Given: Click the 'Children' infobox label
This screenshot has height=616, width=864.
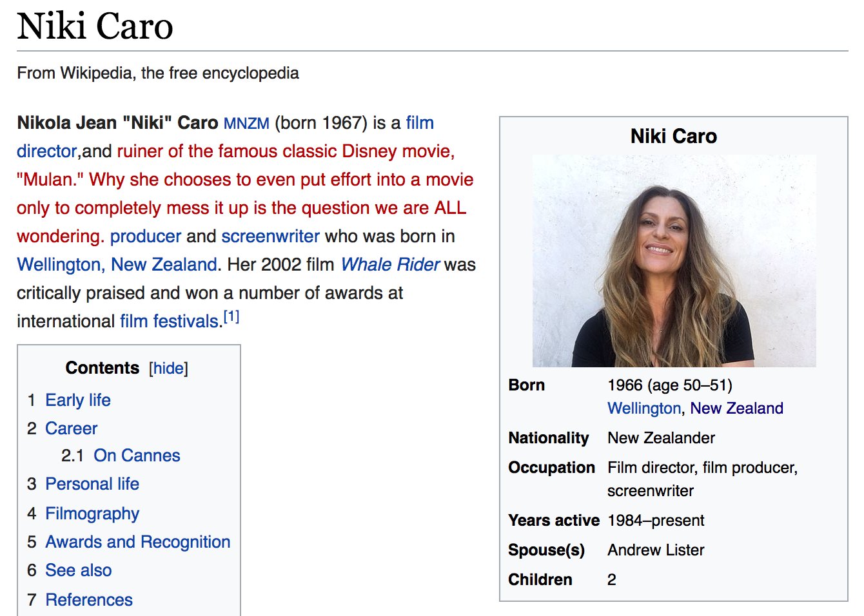Looking at the screenshot, I should pyautogui.click(x=540, y=580).
